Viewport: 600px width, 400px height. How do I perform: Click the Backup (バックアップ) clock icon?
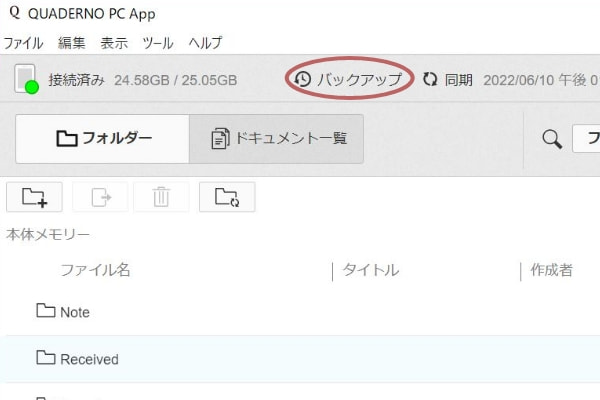(x=302, y=79)
